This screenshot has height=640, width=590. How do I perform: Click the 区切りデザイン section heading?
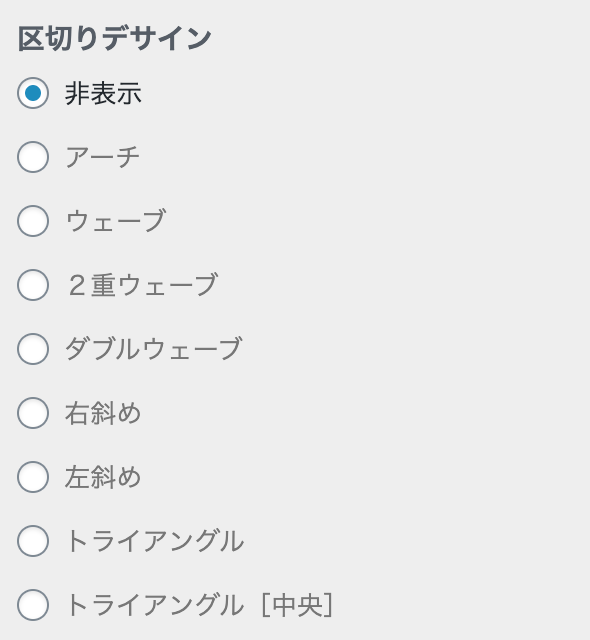tap(115, 39)
